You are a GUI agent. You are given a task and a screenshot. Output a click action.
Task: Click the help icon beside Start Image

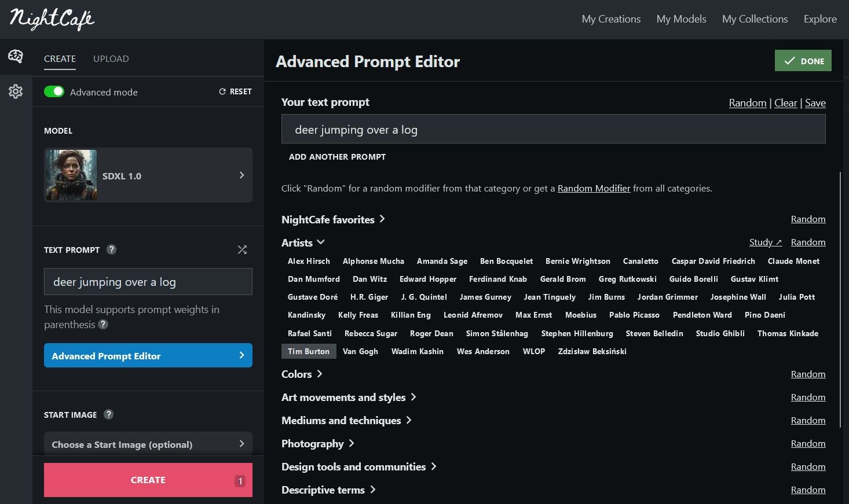(x=108, y=414)
